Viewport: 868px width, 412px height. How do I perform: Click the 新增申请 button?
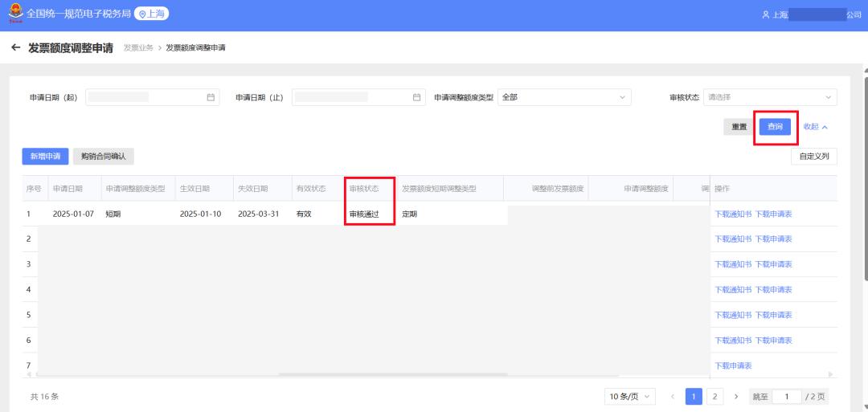[44, 157]
